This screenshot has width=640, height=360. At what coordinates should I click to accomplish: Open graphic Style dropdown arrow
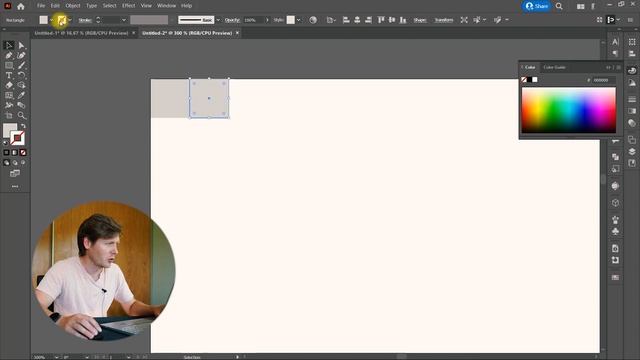pyautogui.click(x=299, y=20)
